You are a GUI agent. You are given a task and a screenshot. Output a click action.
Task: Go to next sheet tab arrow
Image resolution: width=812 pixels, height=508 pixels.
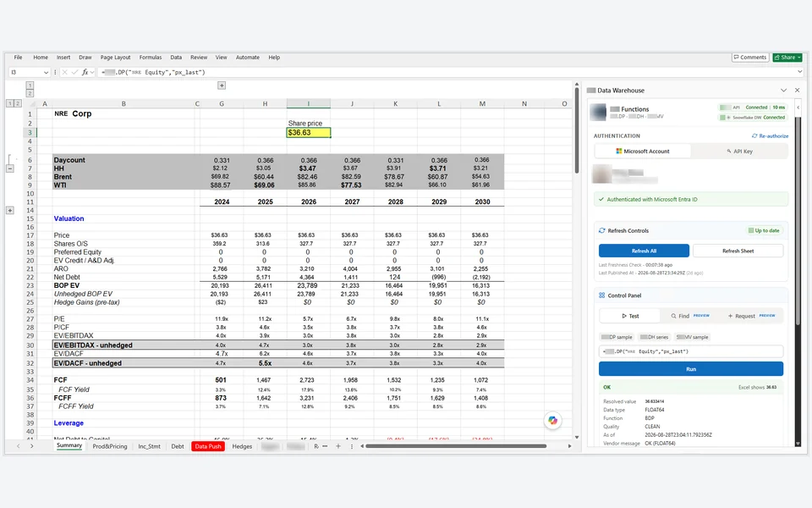pyautogui.click(x=31, y=446)
